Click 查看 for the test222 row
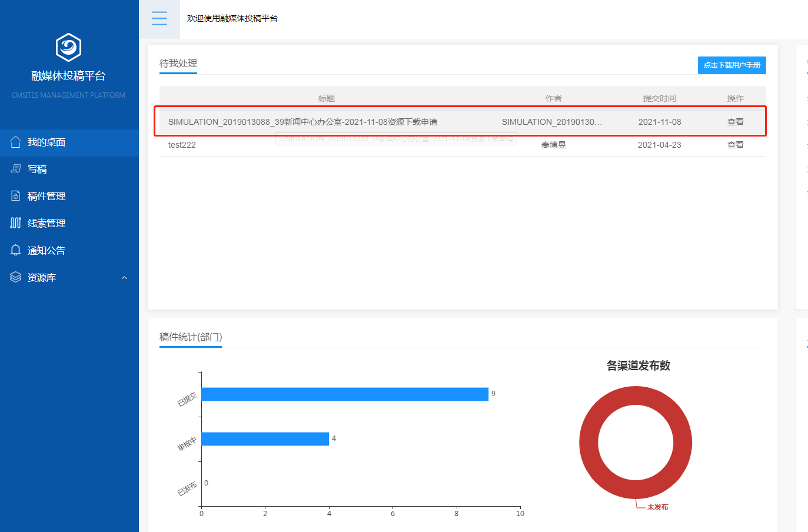808x532 pixels. [x=735, y=145]
